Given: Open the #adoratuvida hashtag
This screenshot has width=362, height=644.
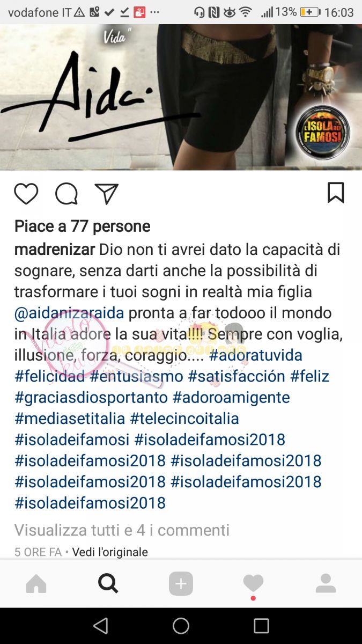Looking at the screenshot, I should [x=256, y=355].
